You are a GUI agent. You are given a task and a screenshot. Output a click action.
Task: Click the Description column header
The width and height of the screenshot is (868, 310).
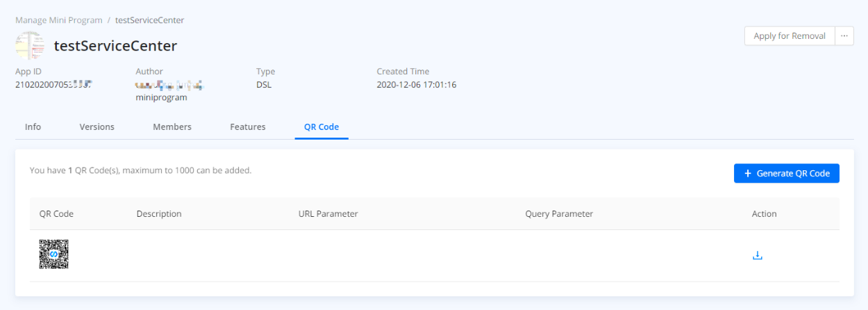tap(159, 214)
